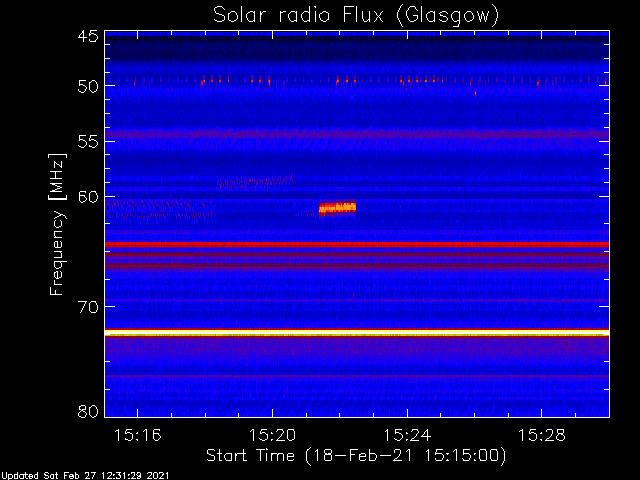Image resolution: width=640 pixels, height=480 pixels.
Task: Click the 50 frequency tick label
Action: pos(88,86)
